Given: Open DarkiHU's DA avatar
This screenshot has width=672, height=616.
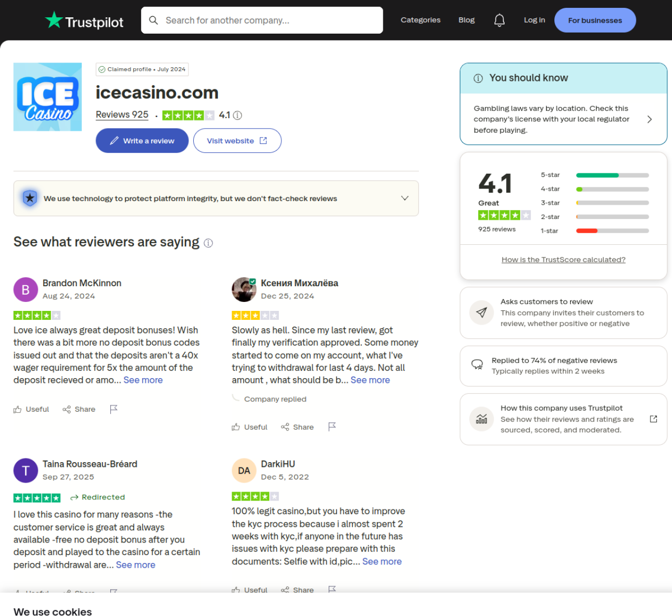Looking at the screenshot, I should [x=244, y=471].
